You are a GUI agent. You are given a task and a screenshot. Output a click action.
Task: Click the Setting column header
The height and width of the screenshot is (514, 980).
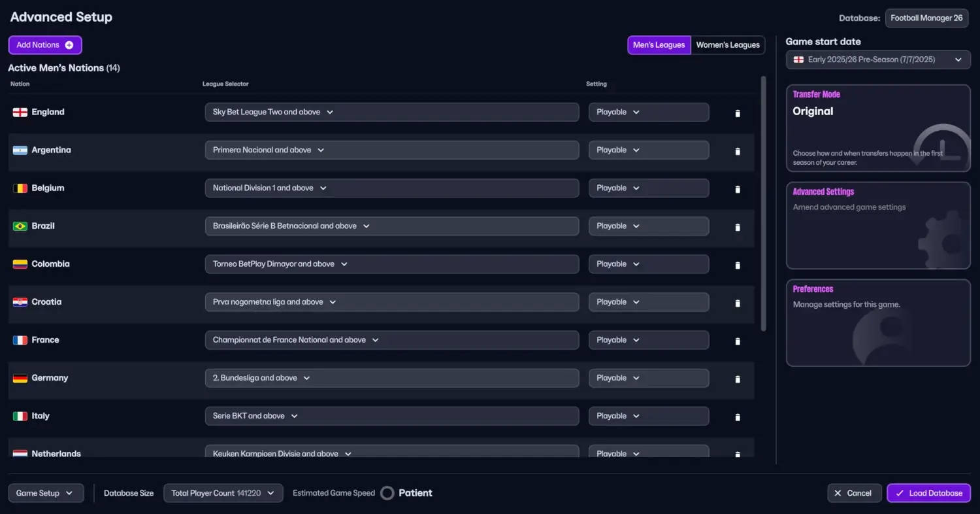(596, 84)
